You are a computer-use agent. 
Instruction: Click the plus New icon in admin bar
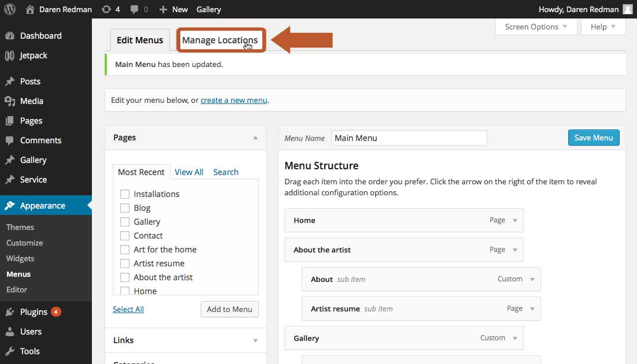click(x=163, y=9)
